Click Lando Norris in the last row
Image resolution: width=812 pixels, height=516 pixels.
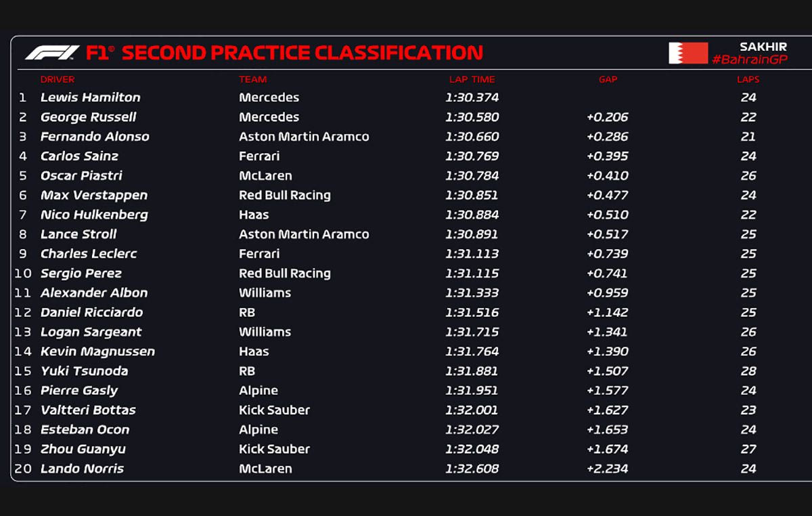82,469
